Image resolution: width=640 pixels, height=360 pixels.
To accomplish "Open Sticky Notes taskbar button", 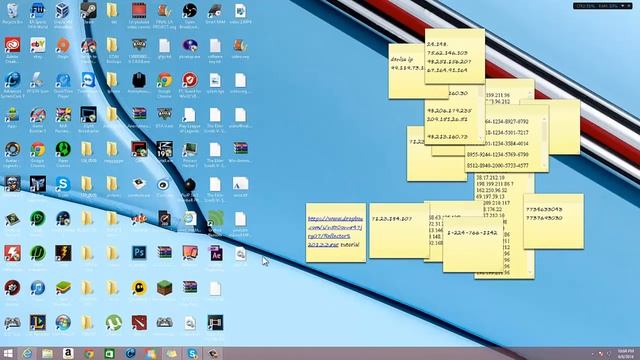I will 171,353.
